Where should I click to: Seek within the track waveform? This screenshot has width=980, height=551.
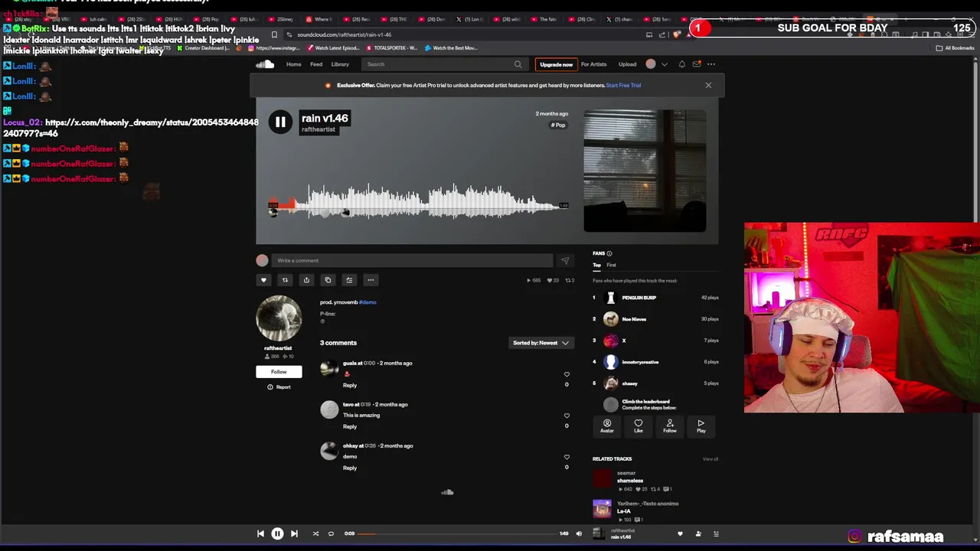(x=418, y=203)
